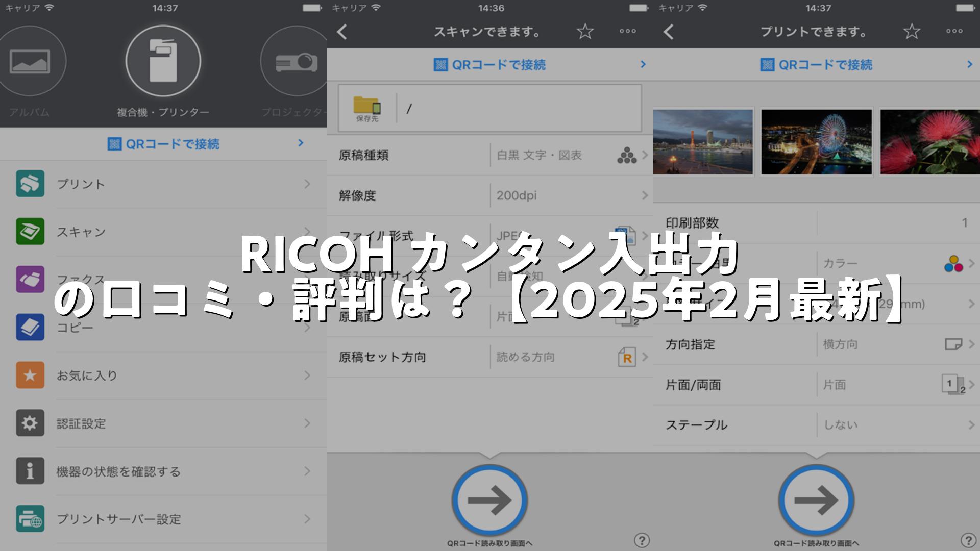This screenshot has height=551, width=980.
Task: Tap the 読める方向 value
Action: click(x=526, y=357)
